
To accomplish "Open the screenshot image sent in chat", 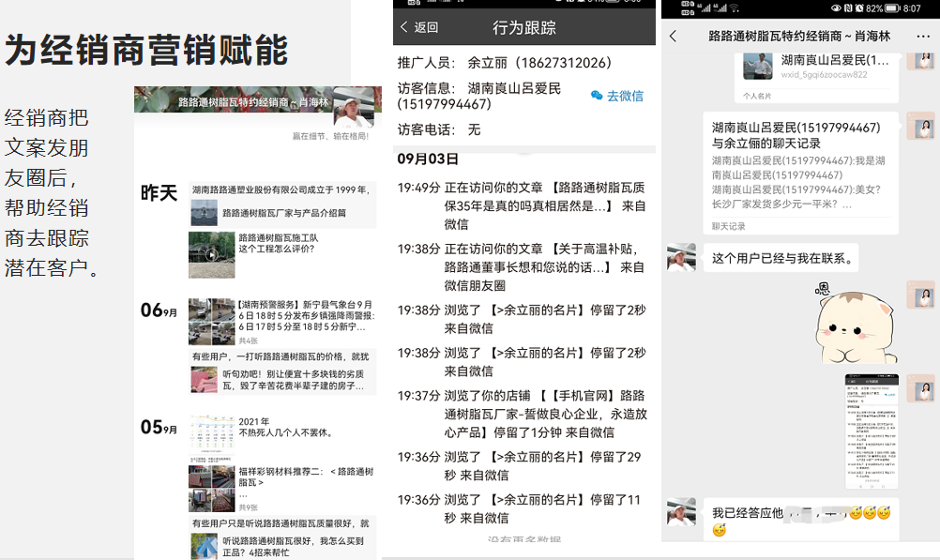I will pyautogui.click(x=872, y=431).
